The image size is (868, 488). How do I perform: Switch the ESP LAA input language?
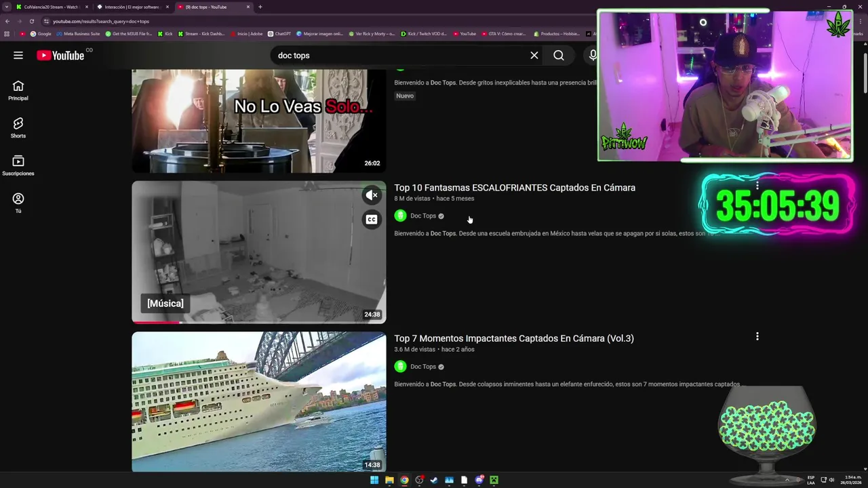pyautogui.click(x=811, y=480)
